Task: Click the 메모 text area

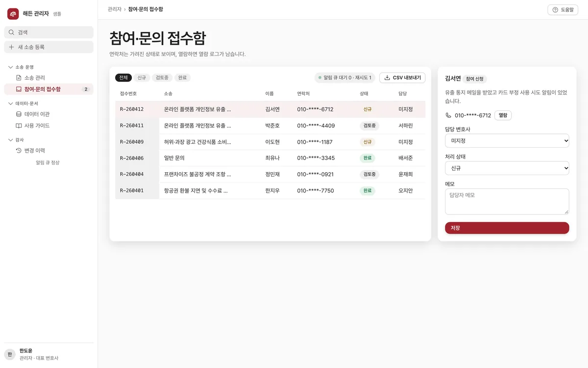Action: [x=507, y=202]
